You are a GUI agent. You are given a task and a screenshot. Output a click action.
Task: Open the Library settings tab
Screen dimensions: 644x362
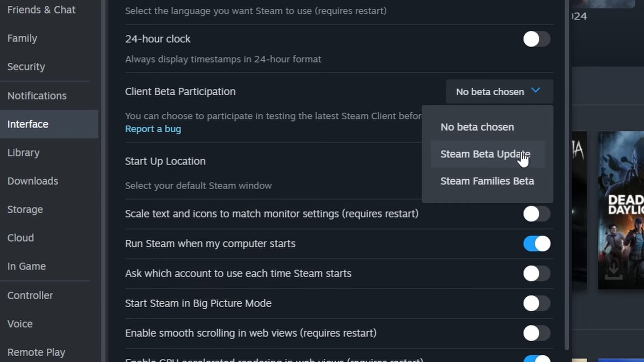coord(23,152)
